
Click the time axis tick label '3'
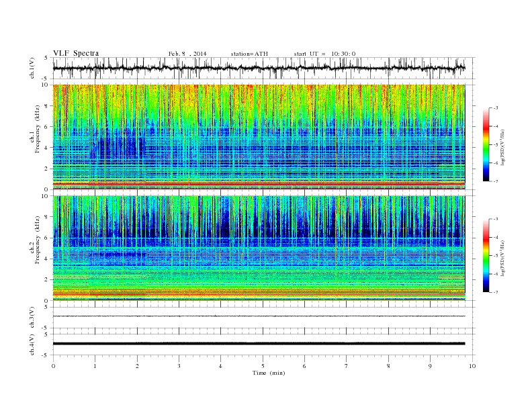pos(179,366)
